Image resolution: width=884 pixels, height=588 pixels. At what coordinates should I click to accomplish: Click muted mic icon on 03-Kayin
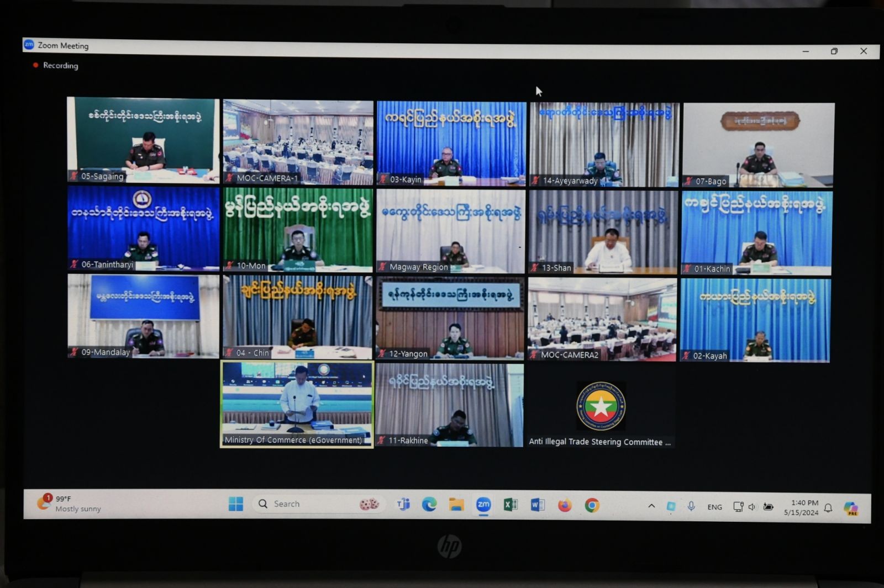coord(383,179)
